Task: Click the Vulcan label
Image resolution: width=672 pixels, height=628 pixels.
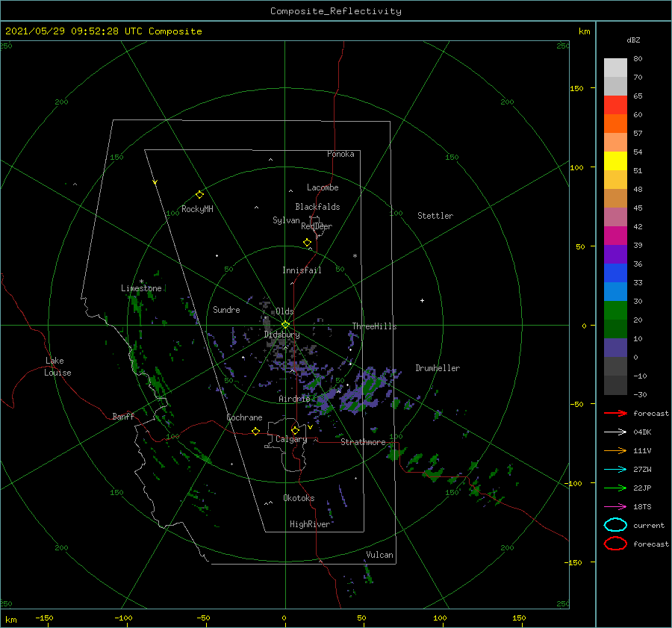Action: click(379, 555)
